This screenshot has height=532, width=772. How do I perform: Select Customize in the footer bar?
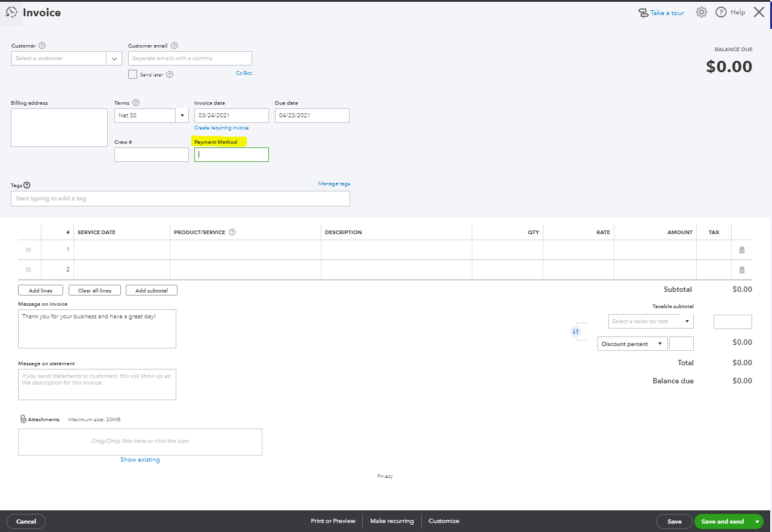(x=443, y=521)
